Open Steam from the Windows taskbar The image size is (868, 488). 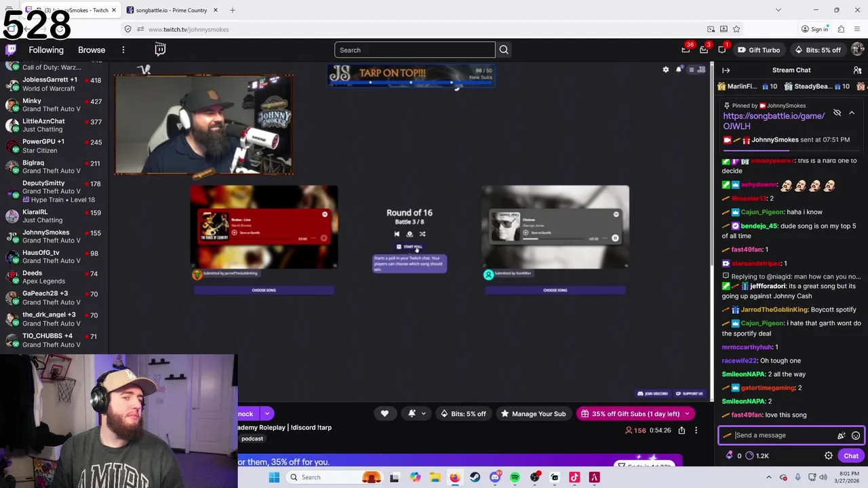[475, 477]
